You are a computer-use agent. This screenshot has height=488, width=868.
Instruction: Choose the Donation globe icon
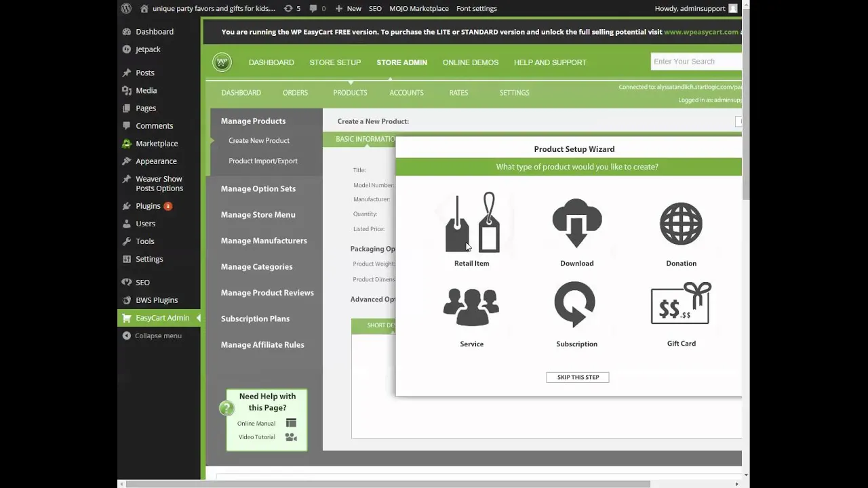click(681, 224)
